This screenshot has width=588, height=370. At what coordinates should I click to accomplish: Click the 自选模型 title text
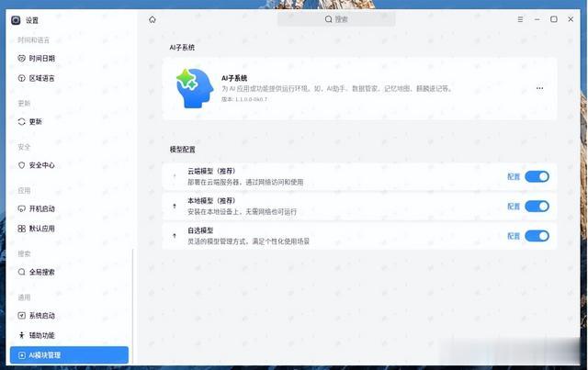(x=200, y=230)
